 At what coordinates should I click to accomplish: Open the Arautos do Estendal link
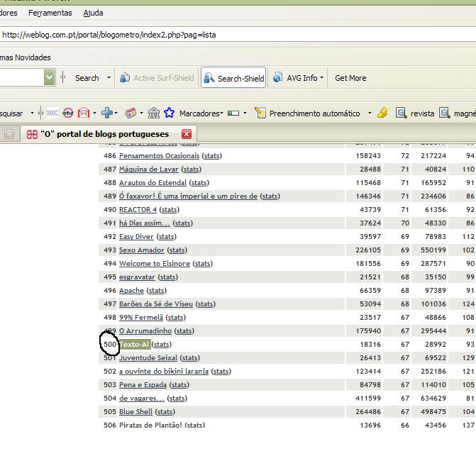point(153,183)
